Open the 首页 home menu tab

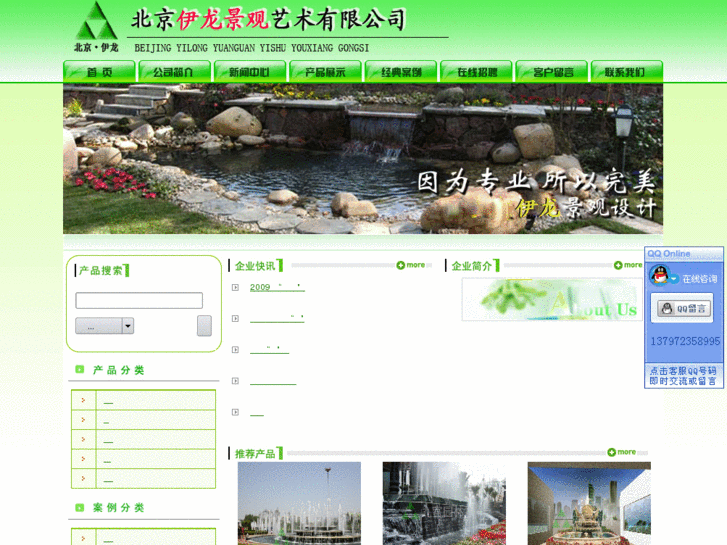pyautogui.click(x=99, y=72)
